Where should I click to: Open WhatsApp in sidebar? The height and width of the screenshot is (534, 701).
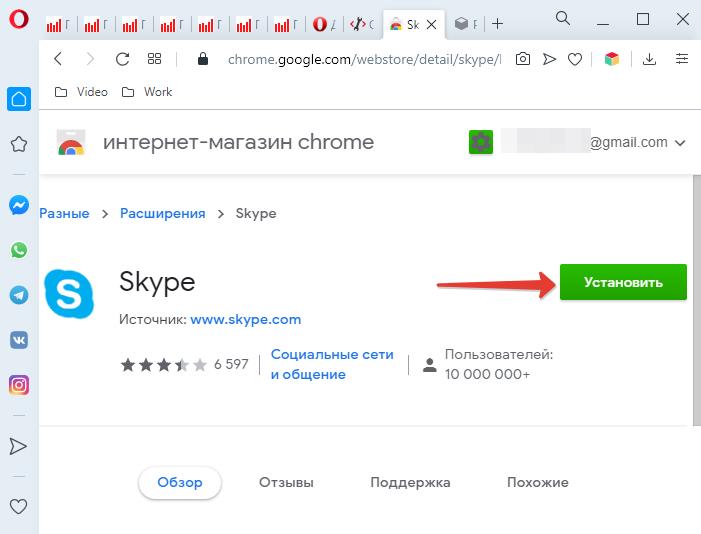click(19, 250)
